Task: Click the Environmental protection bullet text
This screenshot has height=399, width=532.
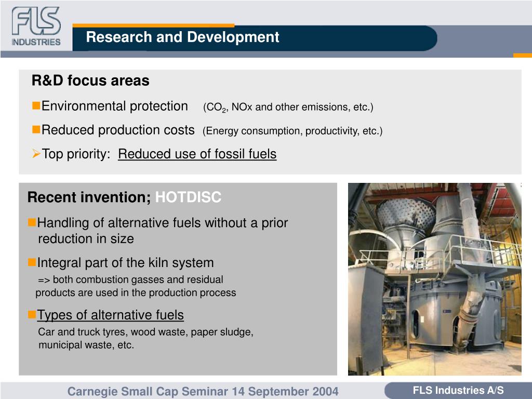Action: tap(115, 106)
